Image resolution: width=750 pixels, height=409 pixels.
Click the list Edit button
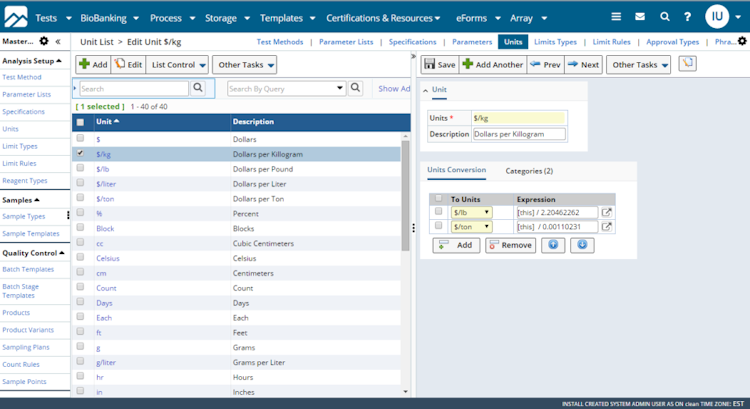(x=129, y=65)
